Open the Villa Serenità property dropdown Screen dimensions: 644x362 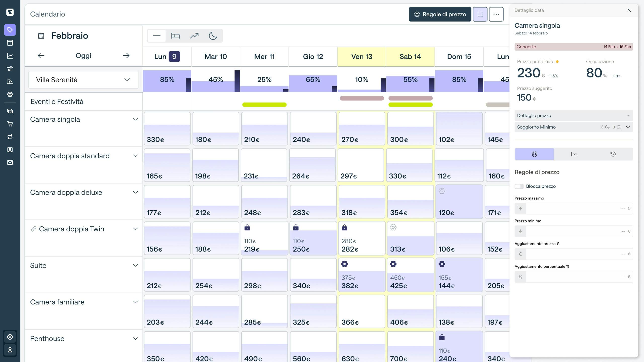(x=84, y=80)
